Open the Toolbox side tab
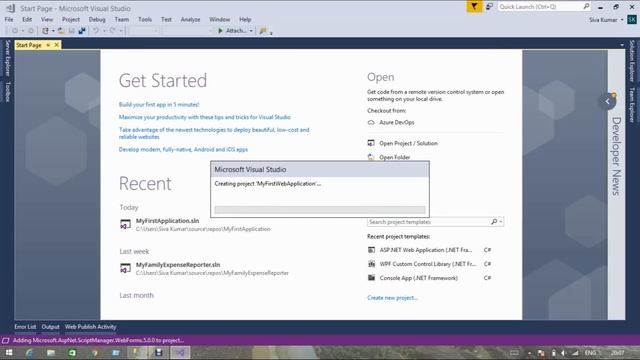The width and height of the screenshot is (640, 360). (x=7, y=91)
